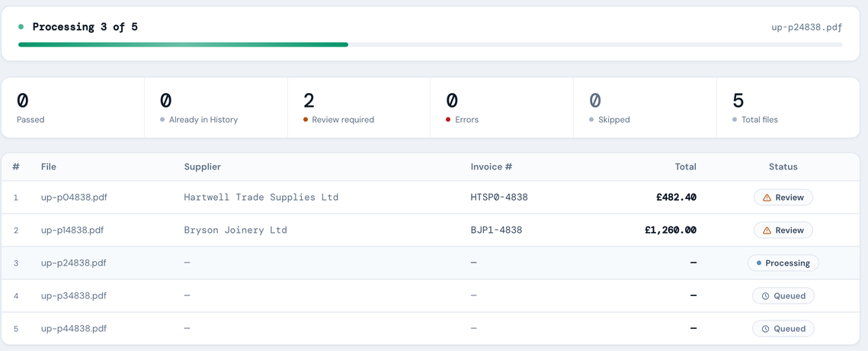Click the File column header
868x351 pixels.
click(48, 166)
